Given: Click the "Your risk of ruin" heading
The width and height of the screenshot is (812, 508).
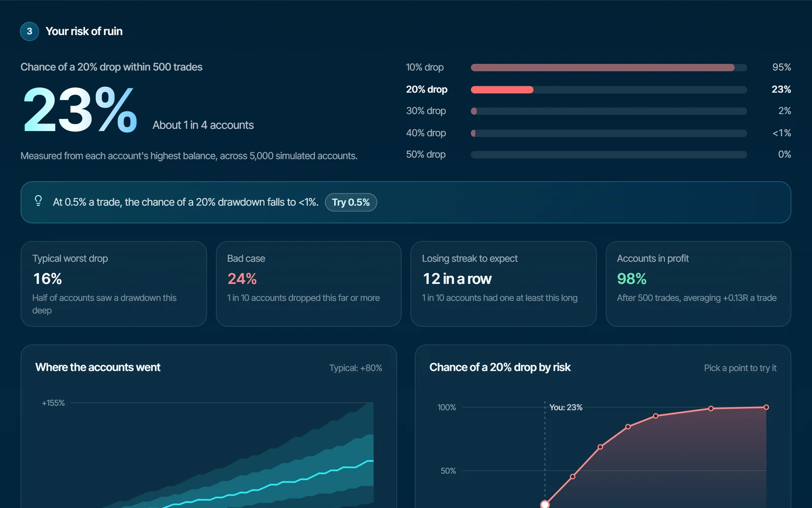Looking at the screenshot, I should tap(84, 31).
